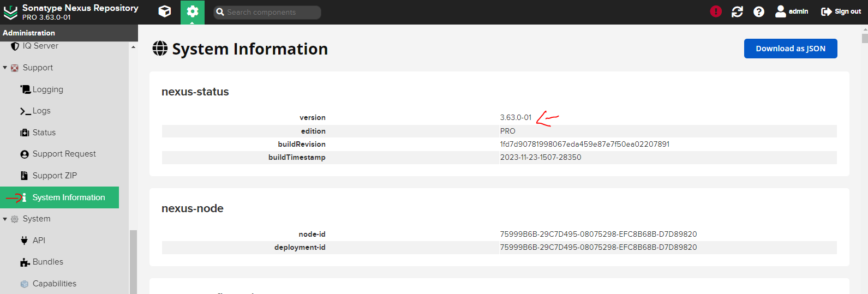The width and height of the screenshot is (868, 294).
Task: Click the Sonatype Nexus logo icon
Action: tap(10, 12)
